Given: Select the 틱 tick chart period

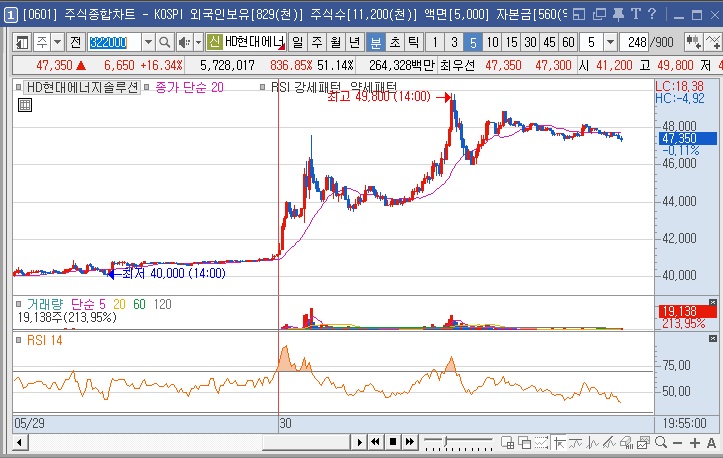Looking at the screenshot, I should point(414,43).
